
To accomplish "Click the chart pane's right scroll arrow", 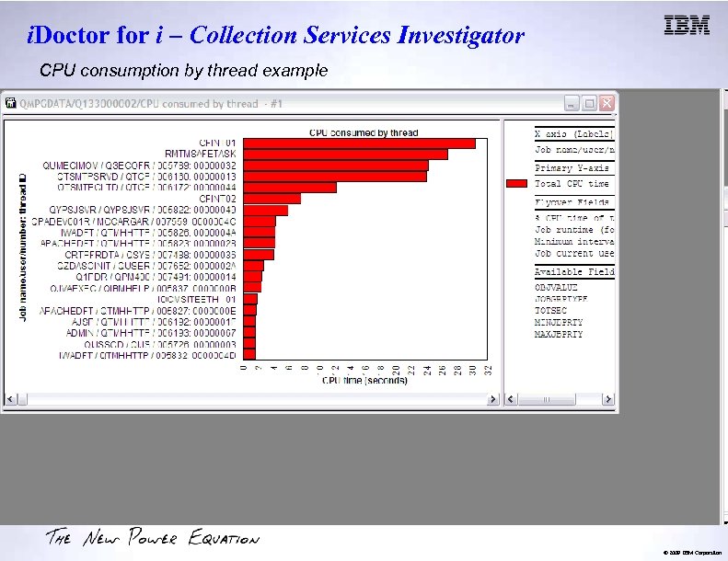I will tap(493, 399).
